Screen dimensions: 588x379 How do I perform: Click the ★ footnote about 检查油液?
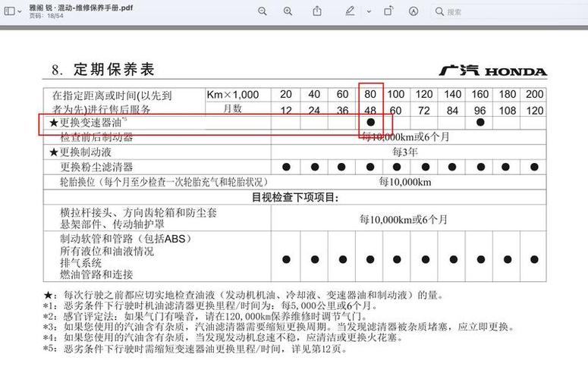(x=244, y=295)
